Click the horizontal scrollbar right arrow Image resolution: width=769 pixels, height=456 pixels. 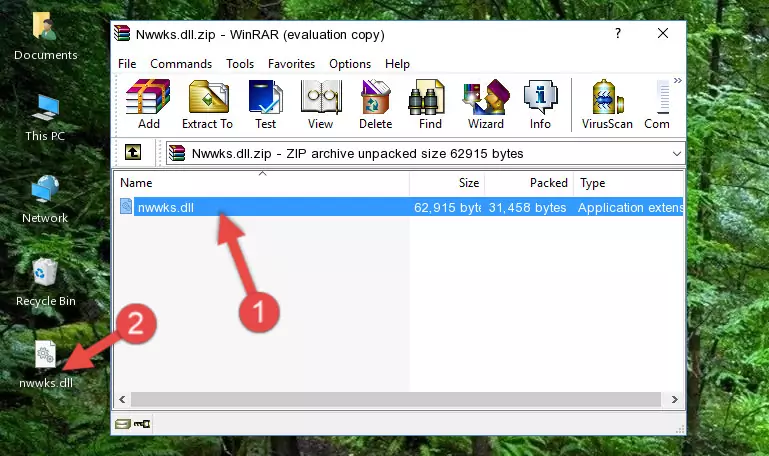(675, 399)
